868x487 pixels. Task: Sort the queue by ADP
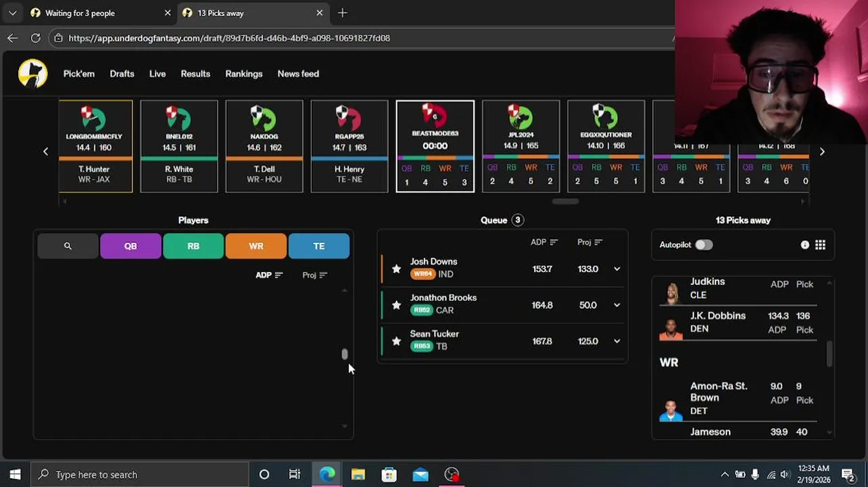544,242
